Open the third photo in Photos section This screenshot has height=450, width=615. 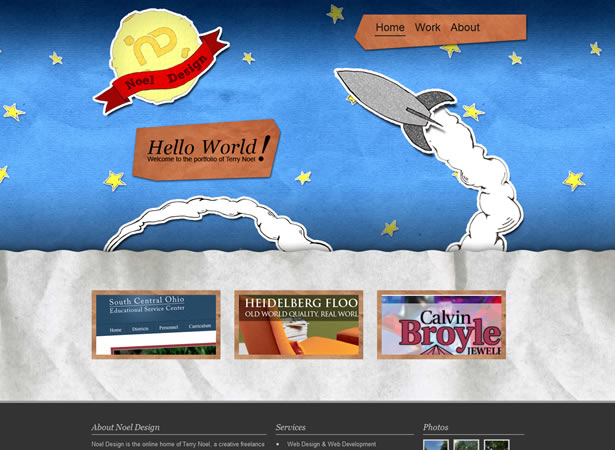496,445
